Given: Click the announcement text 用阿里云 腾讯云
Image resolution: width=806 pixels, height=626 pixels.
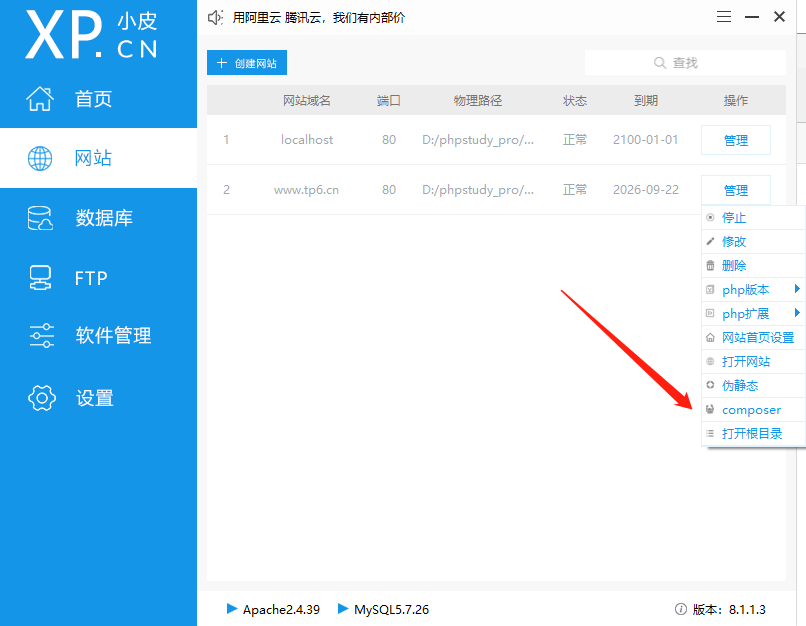Looking at the screenshot, I should coord(319,18).
